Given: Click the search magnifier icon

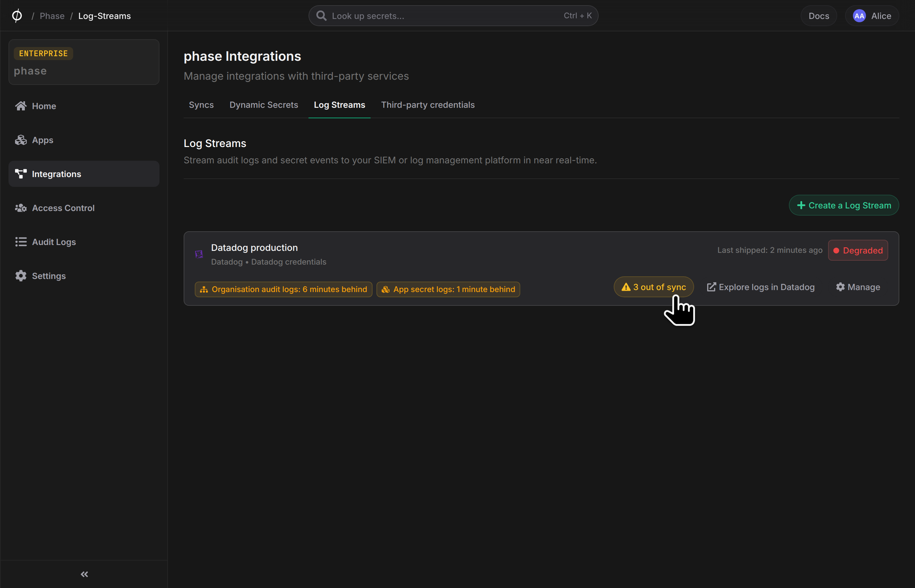Looking at the screenshot, I should pyautogui.click(x=321, y=16).
